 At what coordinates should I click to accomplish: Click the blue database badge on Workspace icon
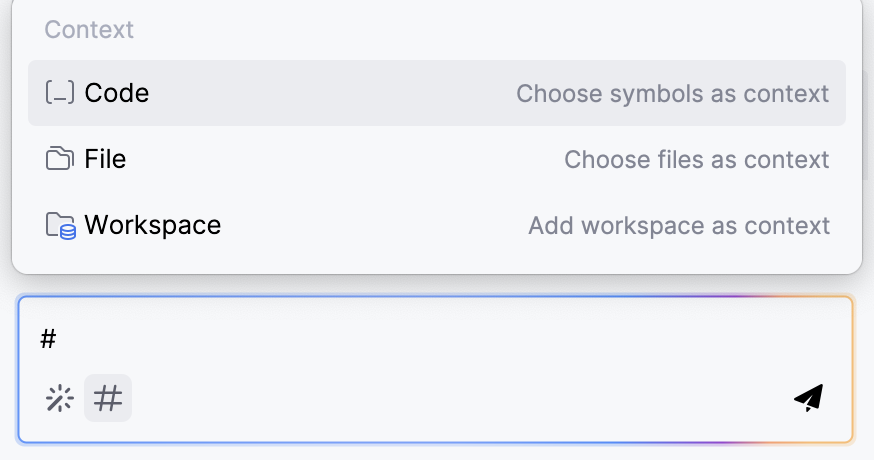[x=68, y=232]
